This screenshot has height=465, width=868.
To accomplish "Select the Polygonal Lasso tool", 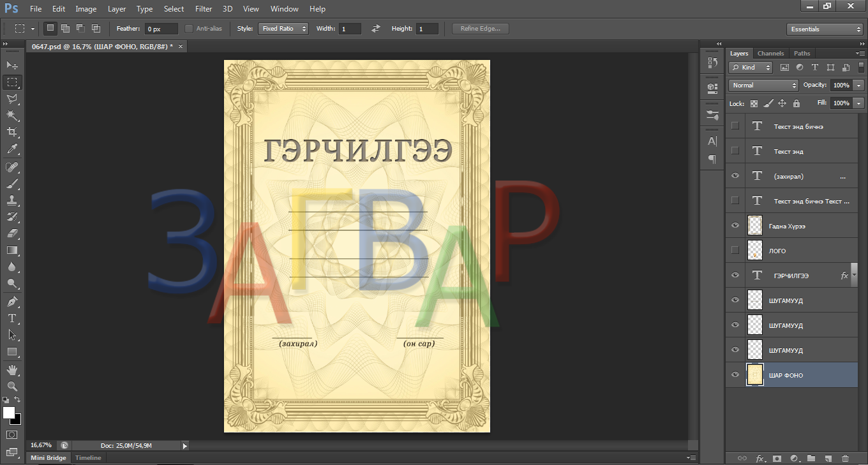I will 11,99.
